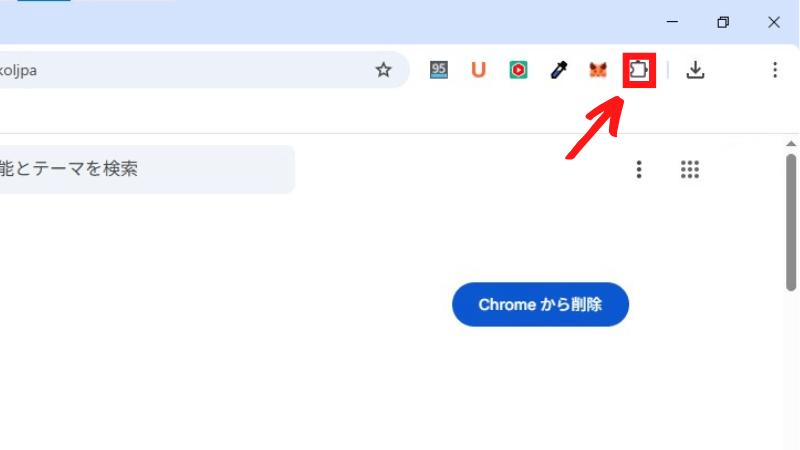Click the vertical scrollbar thumb
The width and height of the screenshot is (800, 450).
pos(791,222)
